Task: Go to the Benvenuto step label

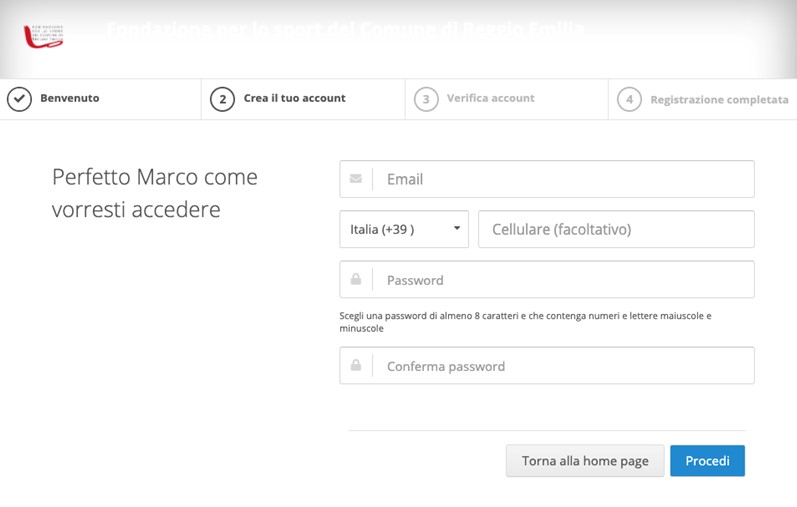Action: tap(69, 99)
